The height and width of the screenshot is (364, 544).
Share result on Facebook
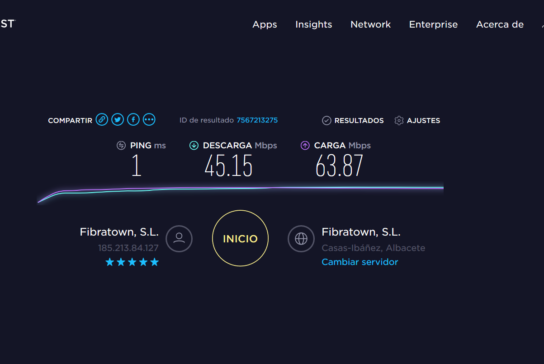[133, 120]
